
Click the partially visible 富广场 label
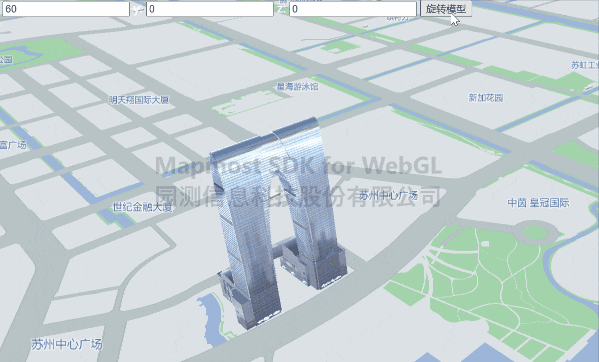tap(13, 145)
